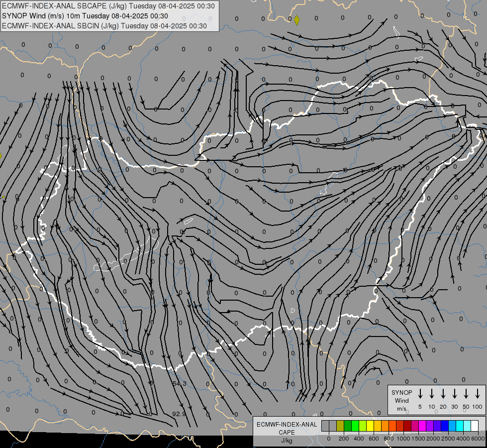Screen dimensions: 487x448
Task: Click the '2500' tick on the CAPE scale
Action: tap(448, 439)
